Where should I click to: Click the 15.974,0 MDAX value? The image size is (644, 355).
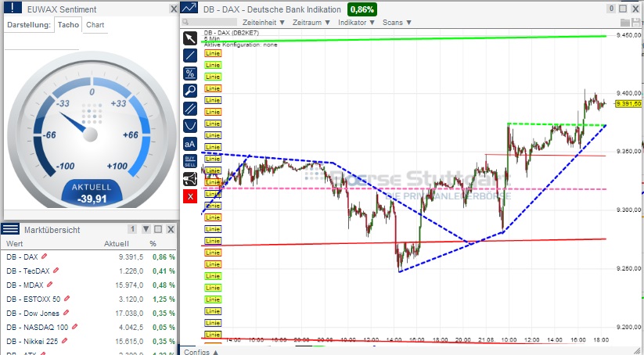point(129,285)
